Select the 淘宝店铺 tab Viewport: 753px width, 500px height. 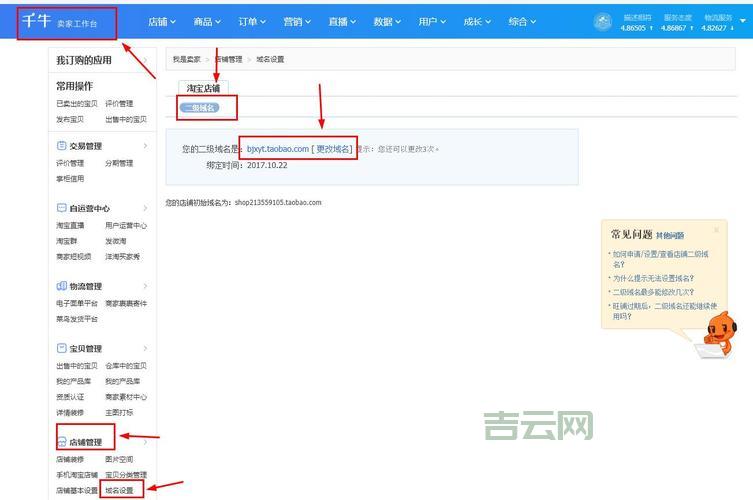[203, 88]
